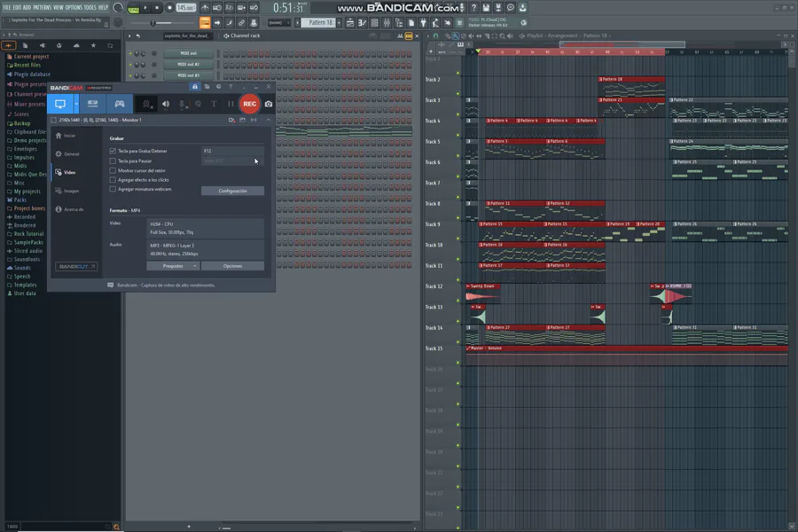Open FL Studio PATTERNS menu
798x532 pixels.
[43, 8]
